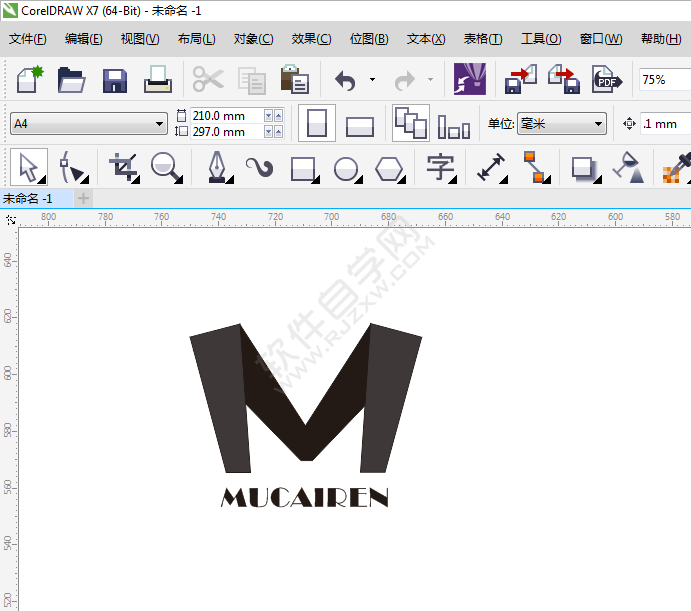Open the 窗口(W) menu
691x611 pixels.
pyautogui.click(x=601, y=39)
